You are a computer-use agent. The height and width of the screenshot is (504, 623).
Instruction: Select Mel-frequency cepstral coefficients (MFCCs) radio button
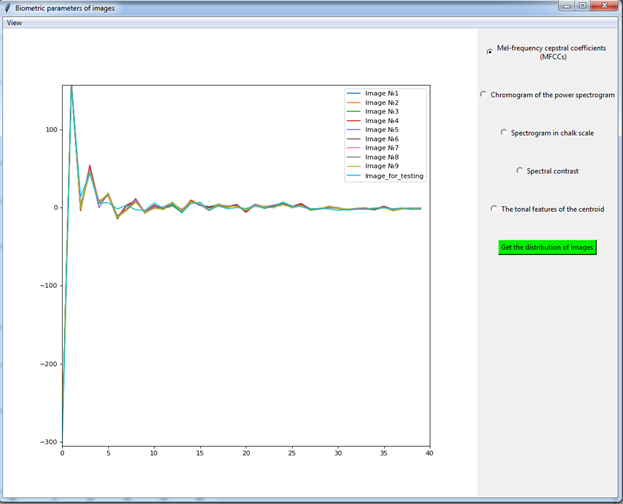click(490, 52)
